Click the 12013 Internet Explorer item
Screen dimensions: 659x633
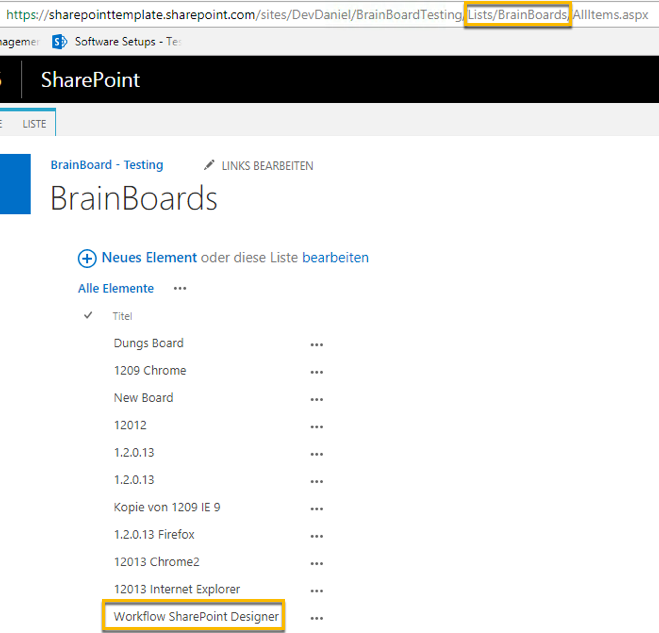point(177,589)
